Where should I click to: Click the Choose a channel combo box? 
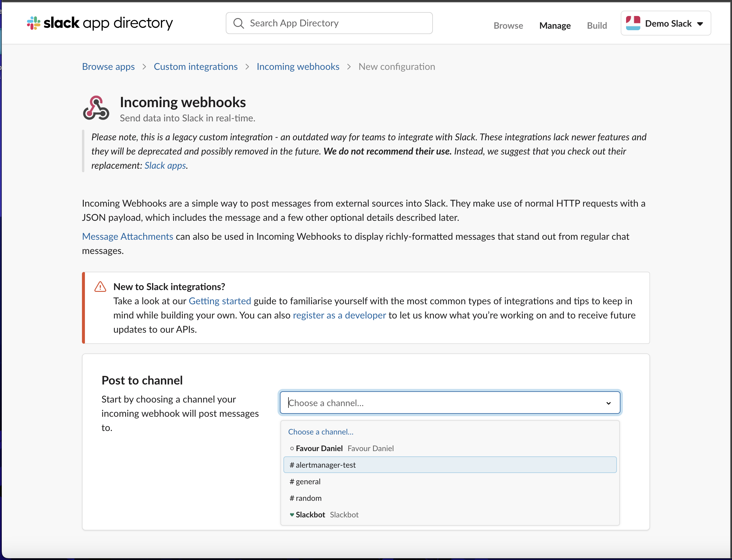pyautogui.click(x=450, y=403)
